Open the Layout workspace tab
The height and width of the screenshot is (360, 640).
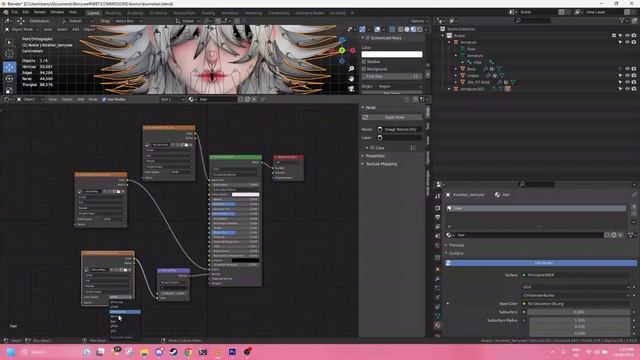click(x=93, y=13)
